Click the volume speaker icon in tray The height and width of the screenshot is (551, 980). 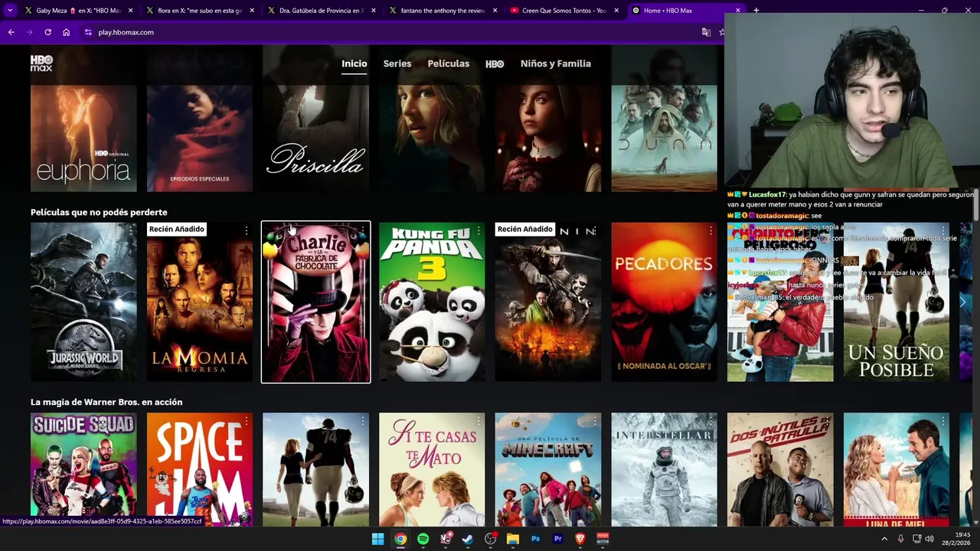(929, 539)
